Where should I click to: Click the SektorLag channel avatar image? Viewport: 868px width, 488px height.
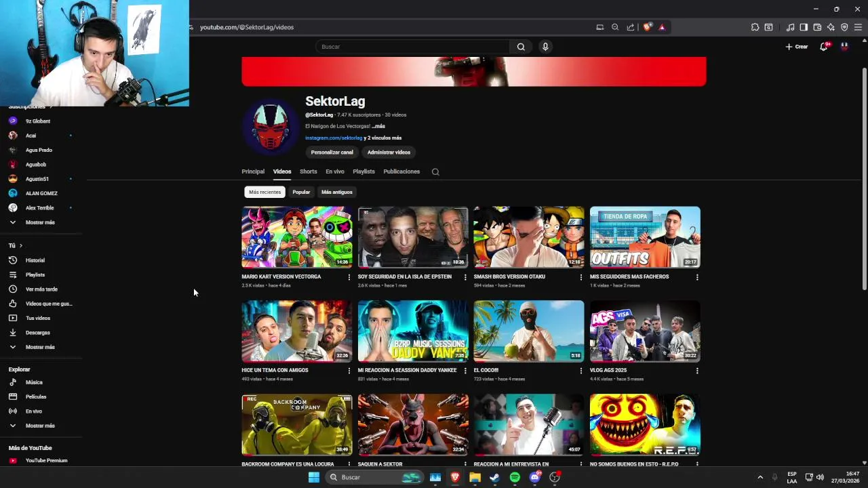(270, 127)
